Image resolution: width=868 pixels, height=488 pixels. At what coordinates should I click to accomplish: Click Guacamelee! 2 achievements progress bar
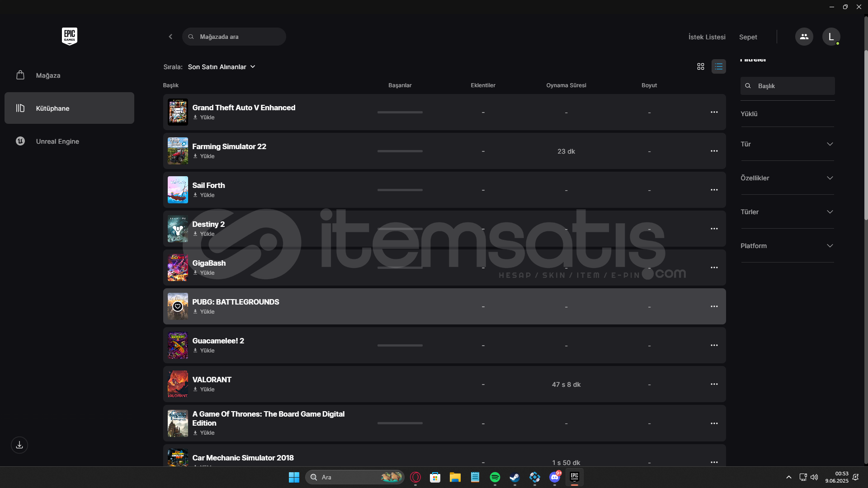[x=400, y=345]
